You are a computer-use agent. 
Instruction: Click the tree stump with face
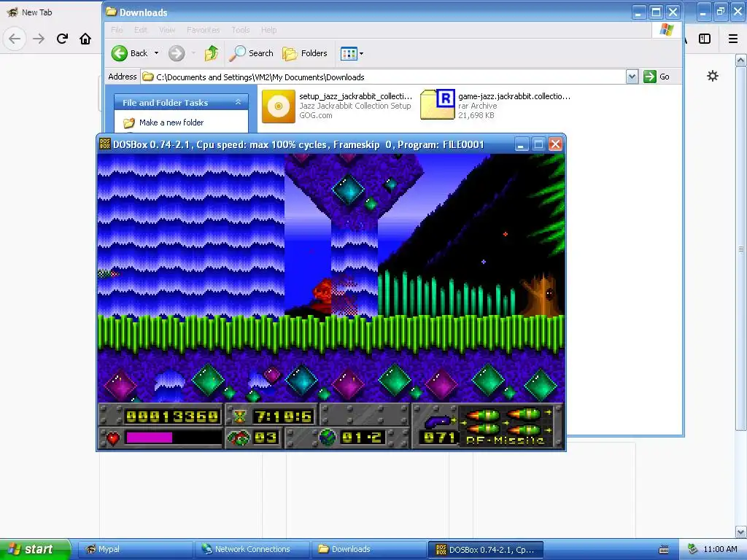click(542, 295)
